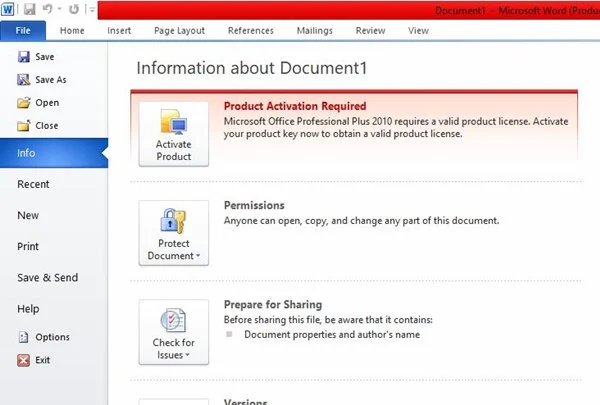This screenshot has width=600, height=405.
Task: Click the Product Activation Required heading
Action: (295, 106)
